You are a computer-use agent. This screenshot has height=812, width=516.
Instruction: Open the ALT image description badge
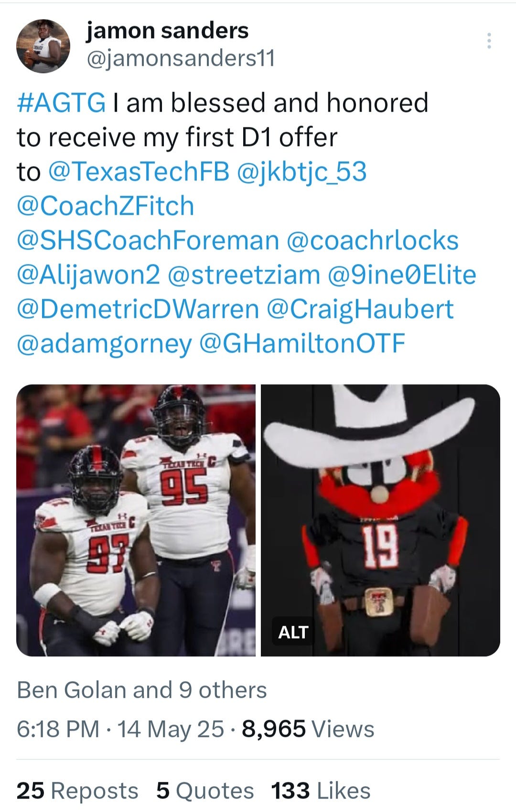tap(293, 632)
